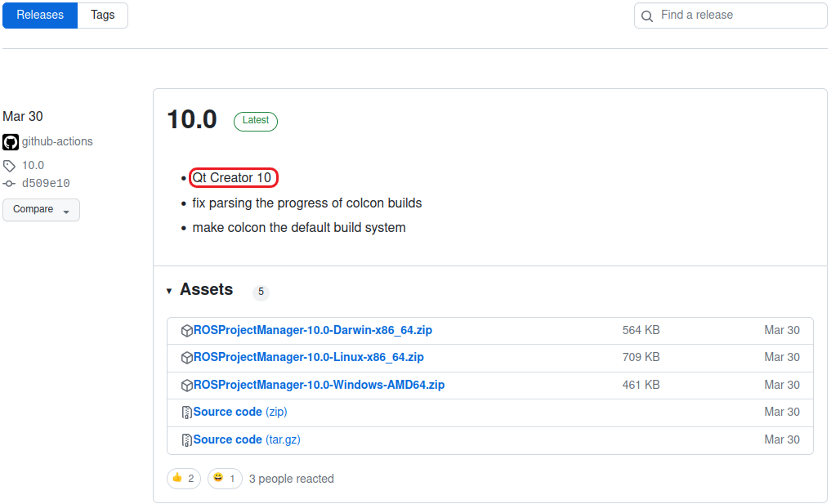Image resolution: width=831 pixels, height=504 pixels.
Task: Click the 461 KB size value
Action: 641,385
